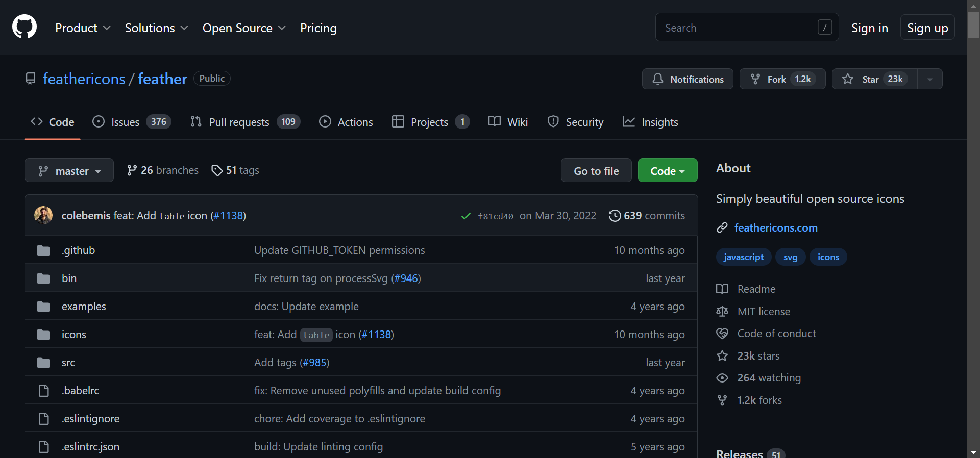The image size is (980, 458).
Task: Open the #985 link in src row
Action: click(x=314, y=363)
